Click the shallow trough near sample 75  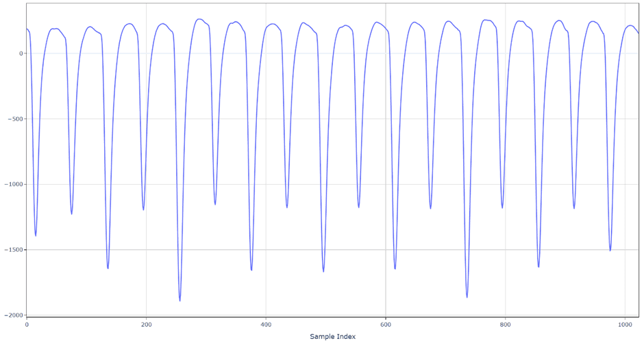click(x=71, y=214)
